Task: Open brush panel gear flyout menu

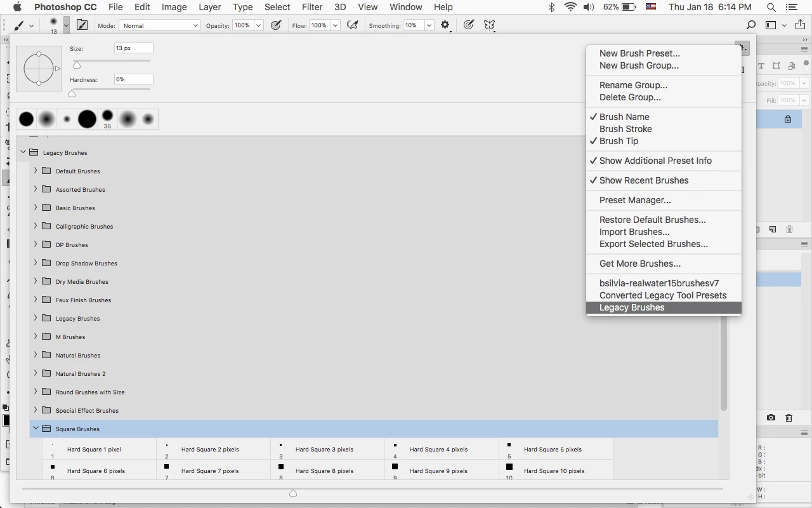Action: coord(742,48)
